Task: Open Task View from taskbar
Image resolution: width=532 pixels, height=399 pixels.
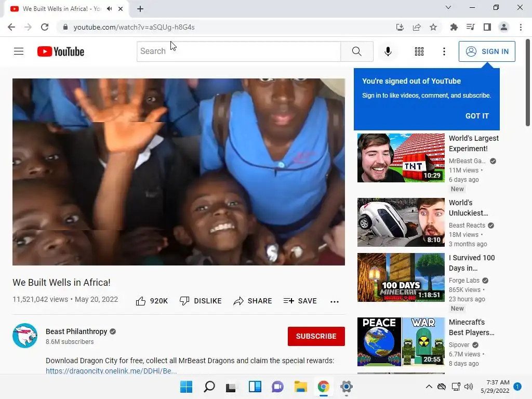Action: 231,387
